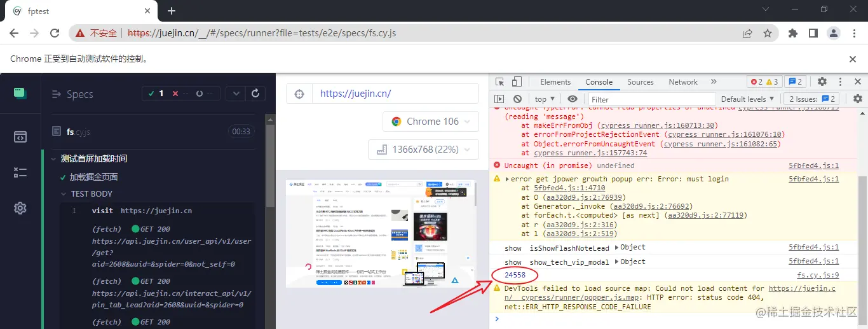Open Cypress logo in sidebar

[x=20, y=94]
